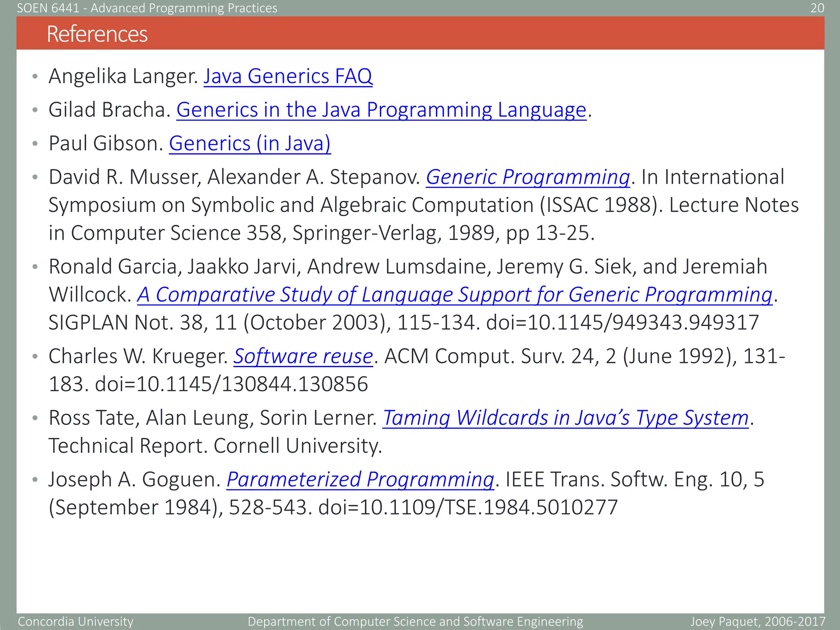Select the author name Angelika Langer
Viewport: 840px width, 630px height.
(x=123, y=76)
